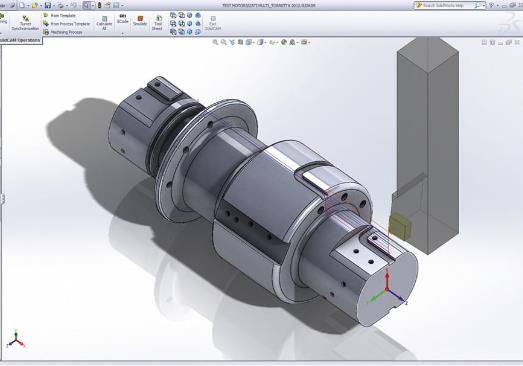Viewport: 523px width, 366px height.
Task: Click Calculate All
Action: point(104,23)
